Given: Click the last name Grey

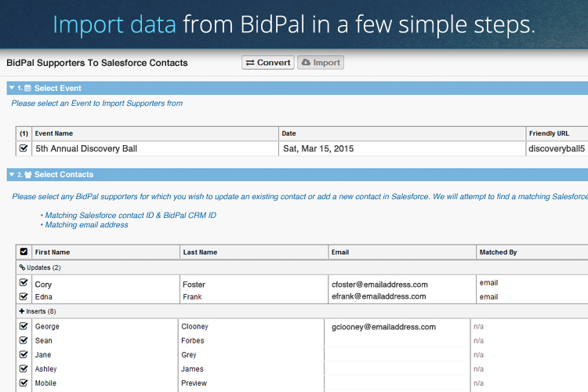Looking at the screenshot, I should click(x=189, y=355).
